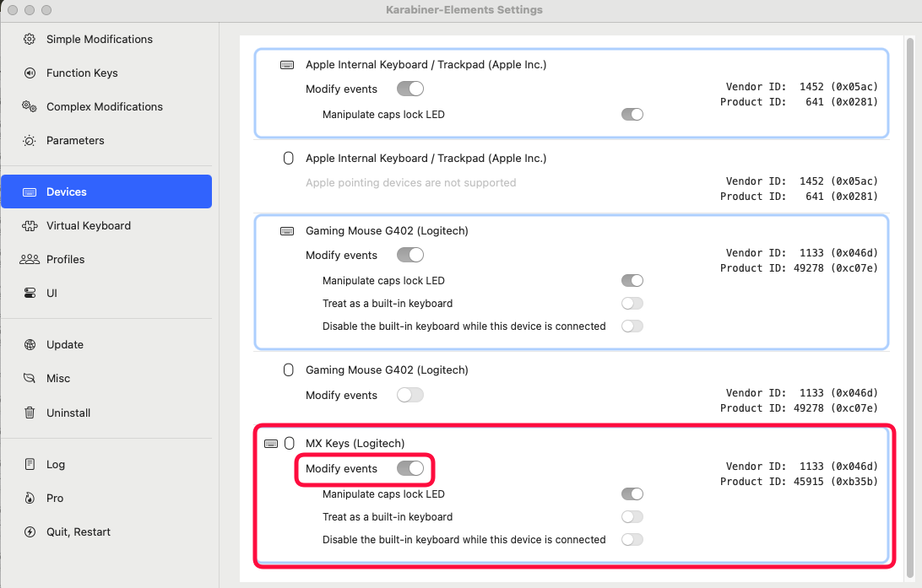Image resolution: width=922 pixels, height=588 pixels.
Task: Open Virtual Keyboard section
Action: [x=106, y=225]
